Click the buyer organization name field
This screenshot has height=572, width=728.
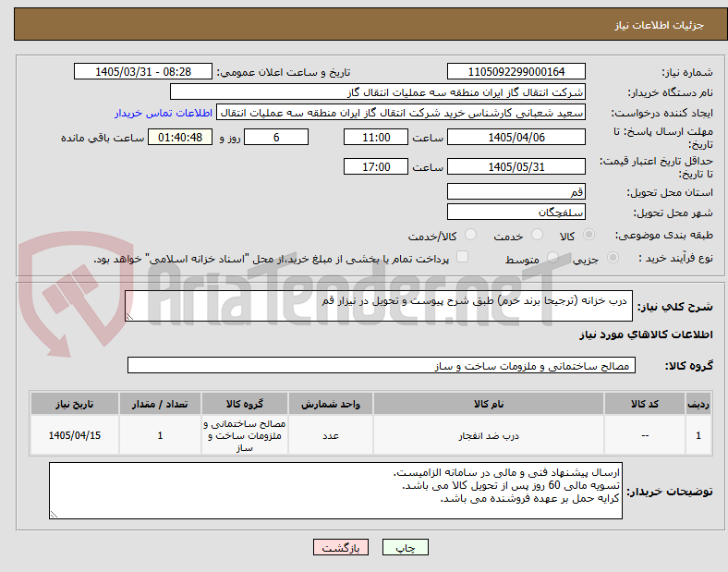378,91
